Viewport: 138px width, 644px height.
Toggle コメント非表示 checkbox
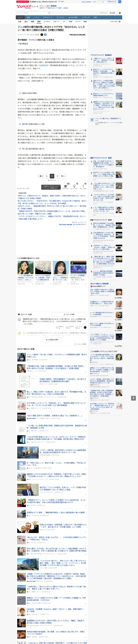pyautogui.click(x=75, y=344)
